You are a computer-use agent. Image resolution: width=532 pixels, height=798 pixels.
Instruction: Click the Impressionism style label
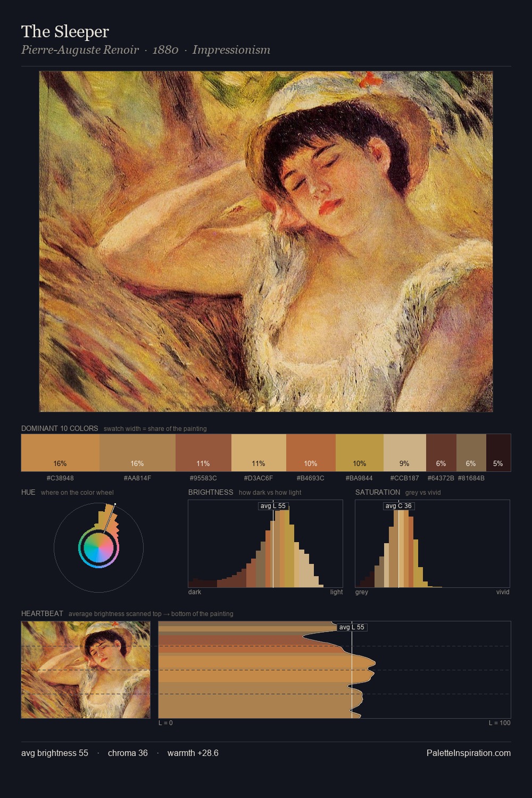click(x=231, y=50)
